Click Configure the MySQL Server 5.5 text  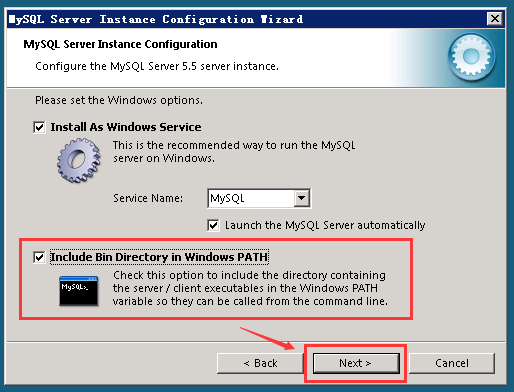point(157,66)
